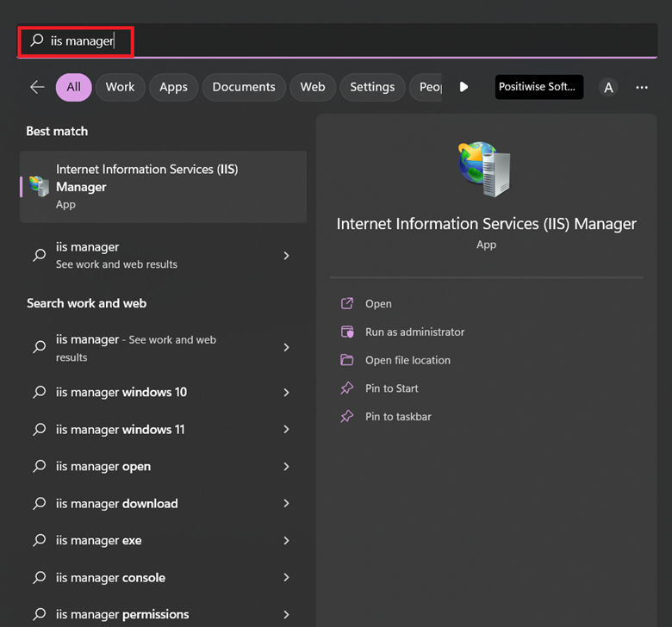Click search icon beside 'iis manager - See work and web results'
This screenshot has height=627, width=672.
(40, 347)
